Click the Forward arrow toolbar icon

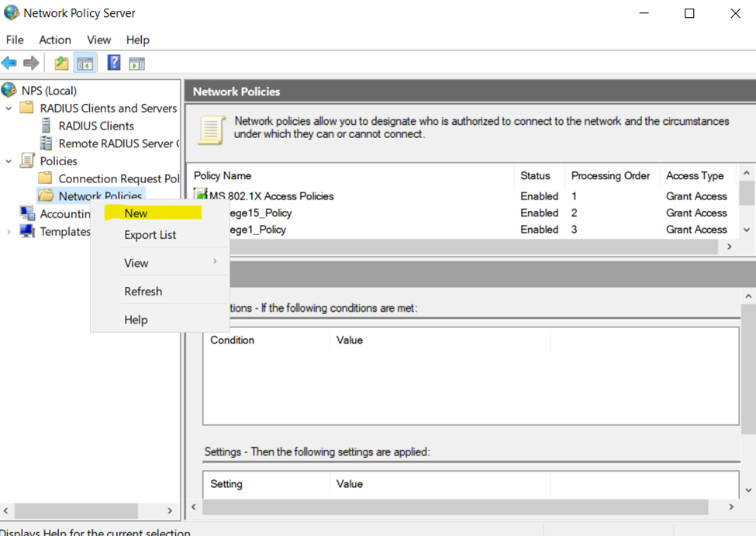point(31,63)
